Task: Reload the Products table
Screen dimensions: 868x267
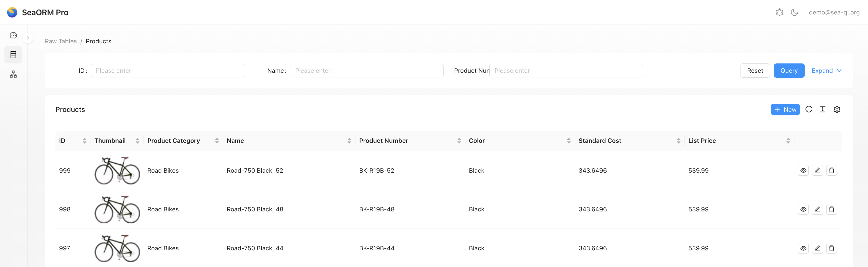Action: pyautogui.click(x=808, y=109)
